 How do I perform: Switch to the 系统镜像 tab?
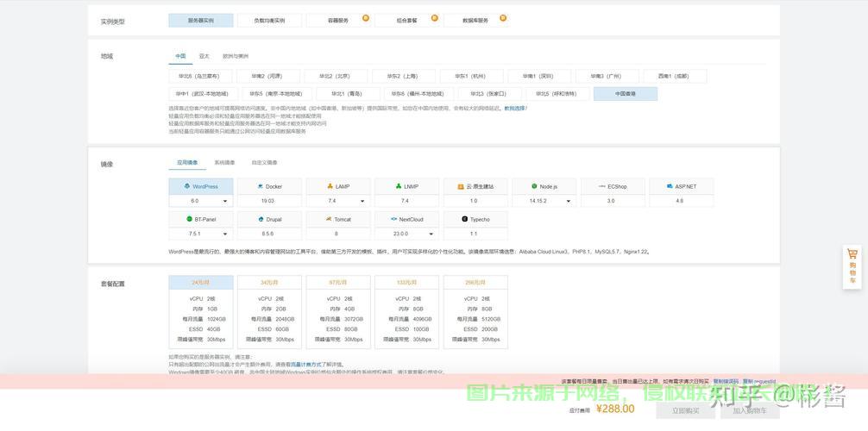(224, 163)
